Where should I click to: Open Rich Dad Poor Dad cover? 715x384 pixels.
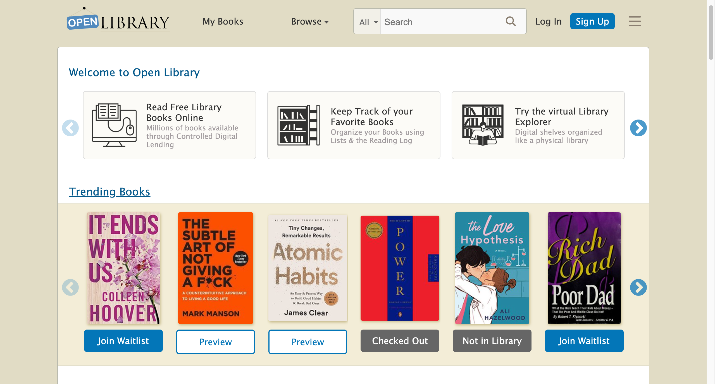point(584,268)
